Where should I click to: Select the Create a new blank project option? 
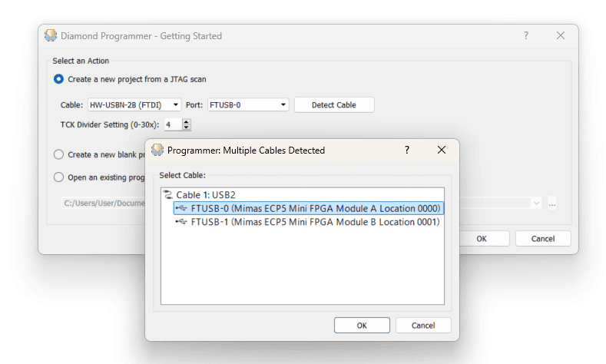pos(59,154)
